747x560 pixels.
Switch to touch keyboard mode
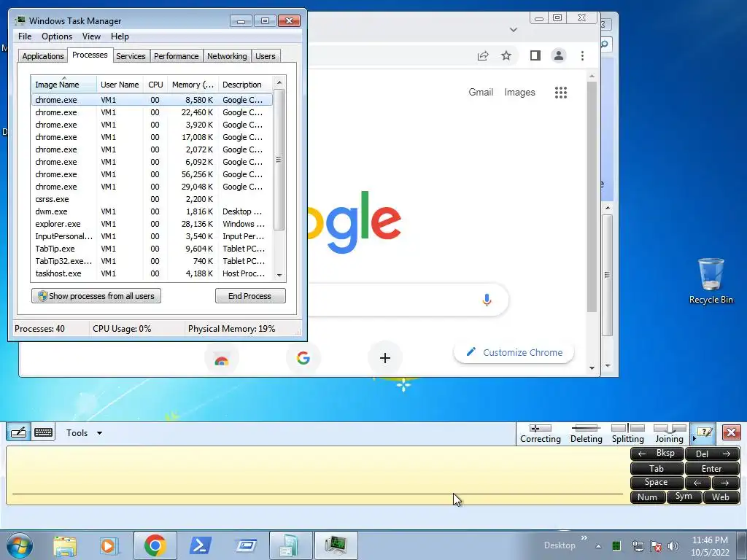[x=43, y=432]
